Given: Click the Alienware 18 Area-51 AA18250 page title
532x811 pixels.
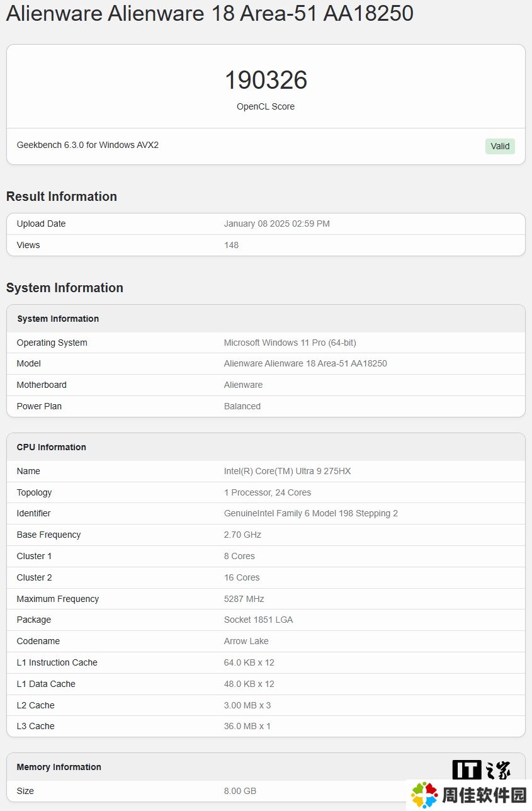Looking at the screenshot, I should coord(210,13).
